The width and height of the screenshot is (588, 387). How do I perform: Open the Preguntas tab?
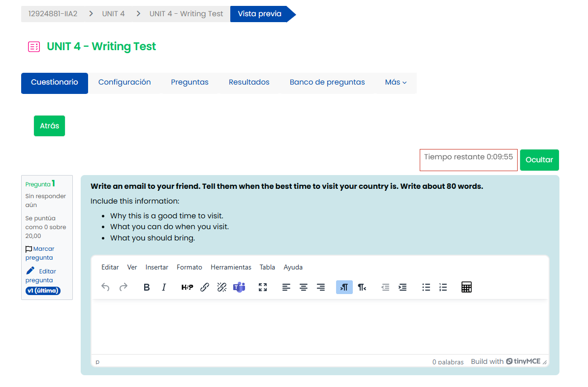(x=190, y=83)
